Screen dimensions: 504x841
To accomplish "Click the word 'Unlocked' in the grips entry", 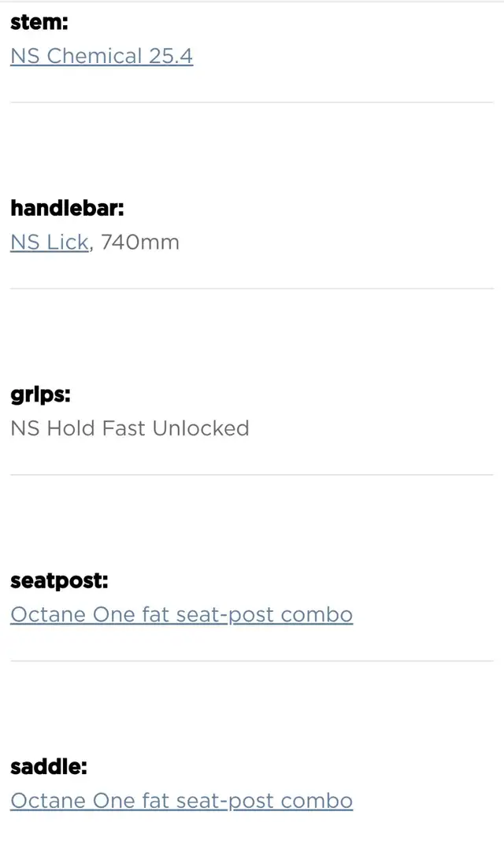I will 201,428.
